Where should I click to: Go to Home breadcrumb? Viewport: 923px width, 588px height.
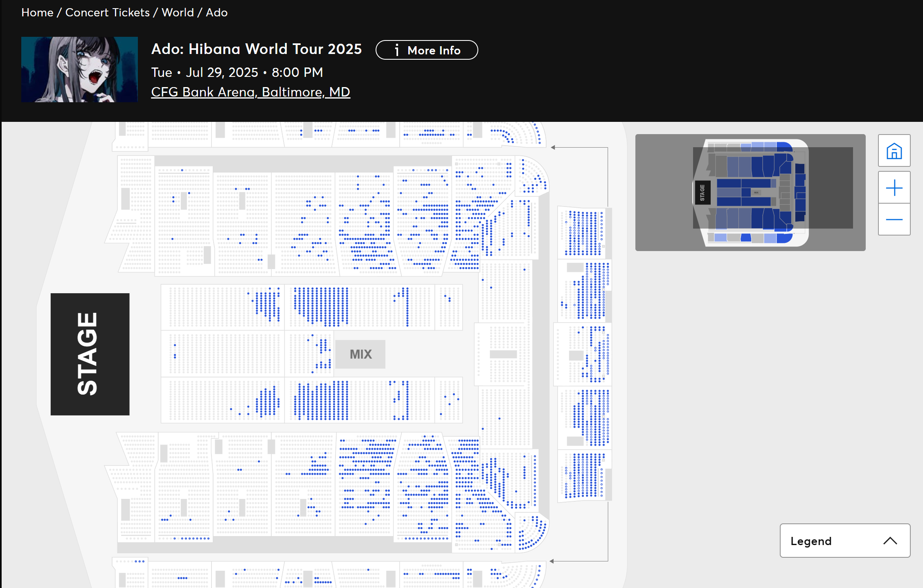tap(37, 12)
